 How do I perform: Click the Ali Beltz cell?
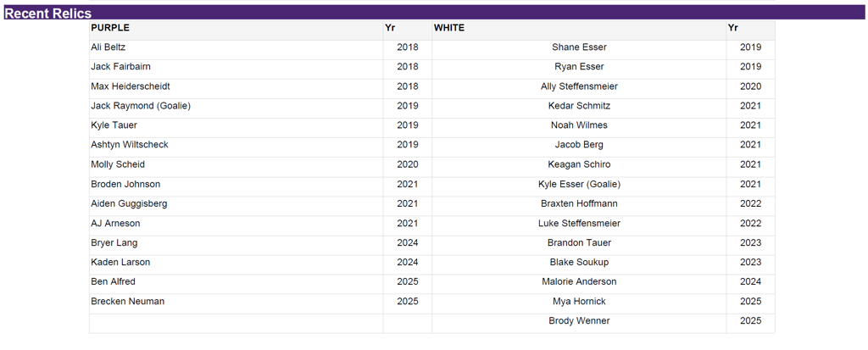click(x=108, y=47)
